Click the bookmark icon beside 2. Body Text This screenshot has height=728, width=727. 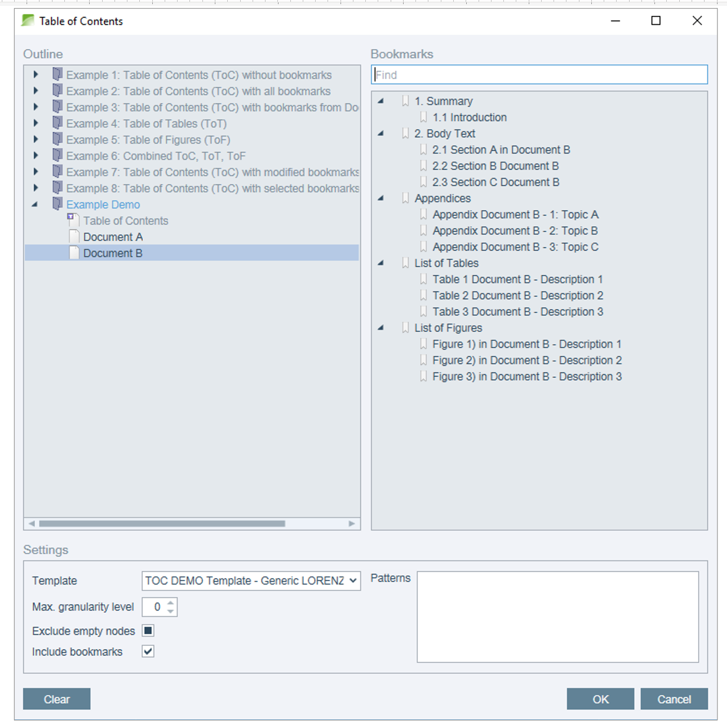click(405, 133)
